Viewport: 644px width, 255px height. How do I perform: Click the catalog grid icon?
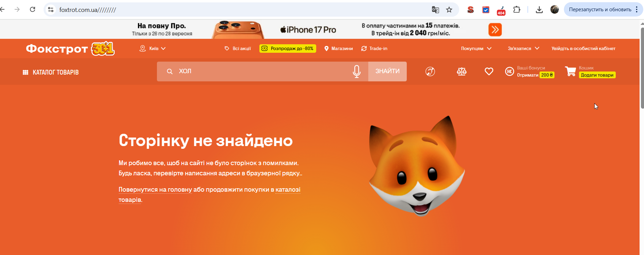26,72
